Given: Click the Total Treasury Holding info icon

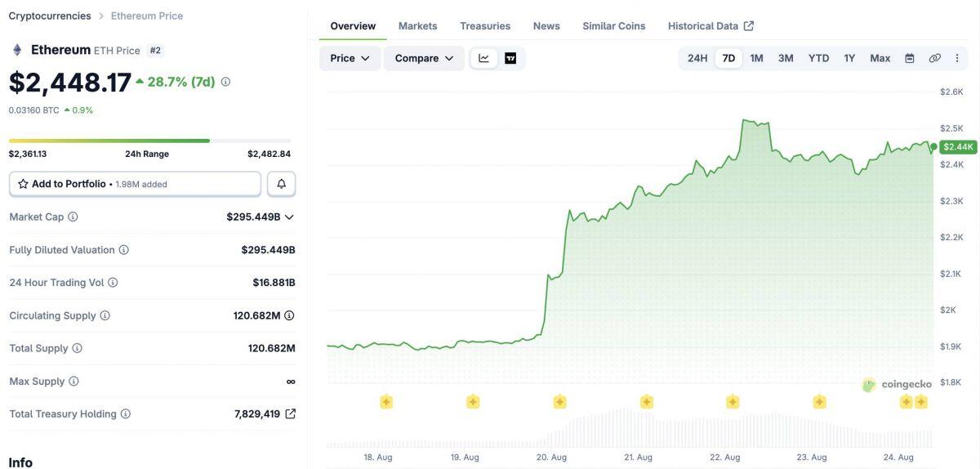Looking at the screenshot, I should [125, 414].
